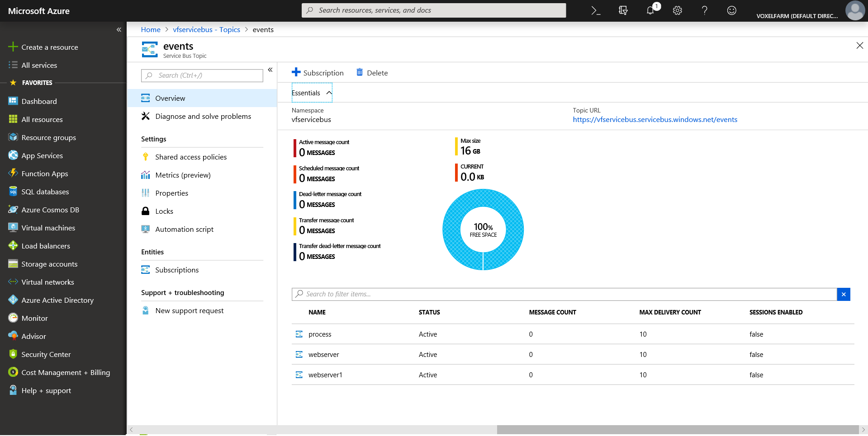Click the SQL databases icon

(x=13, y=192)
